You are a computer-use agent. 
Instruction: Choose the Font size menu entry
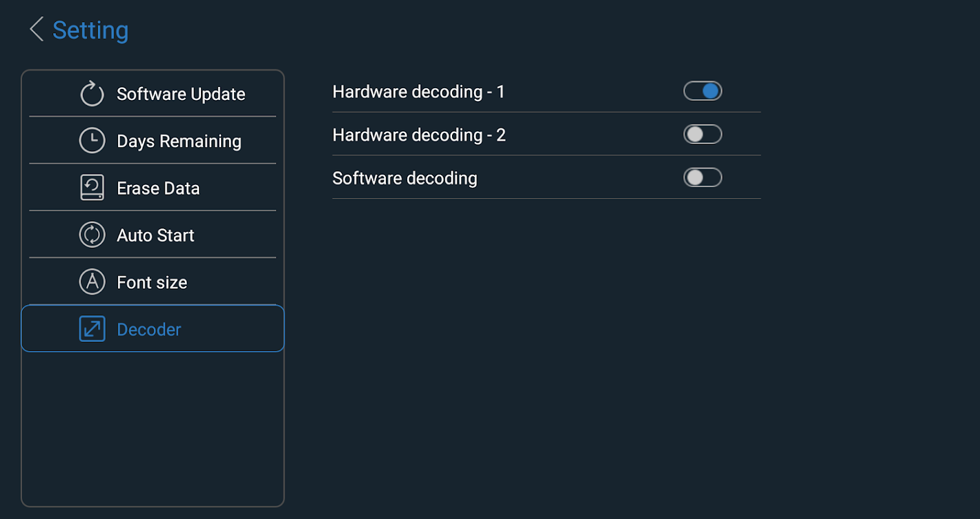click(152, 283)
